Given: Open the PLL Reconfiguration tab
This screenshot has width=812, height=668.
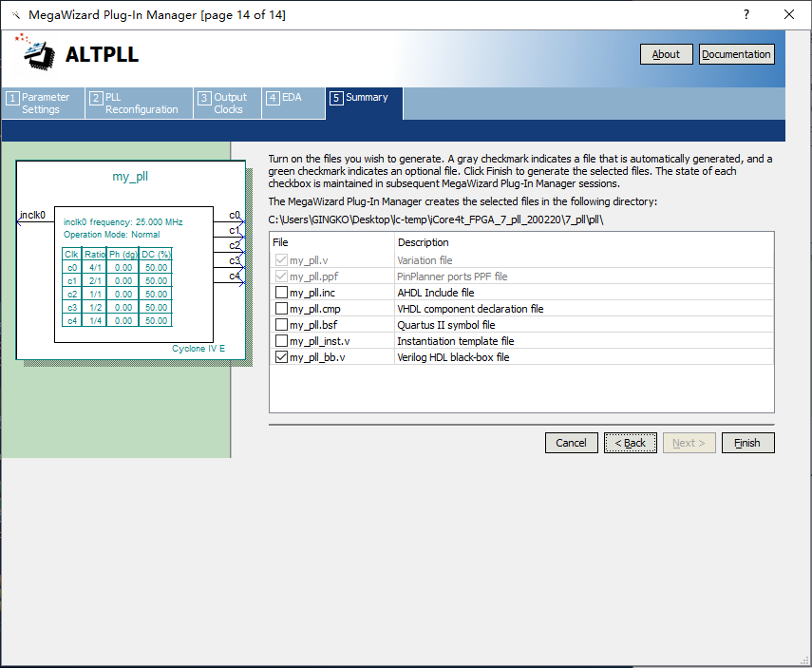Looking at the screenshot, I should pos(140,104).
